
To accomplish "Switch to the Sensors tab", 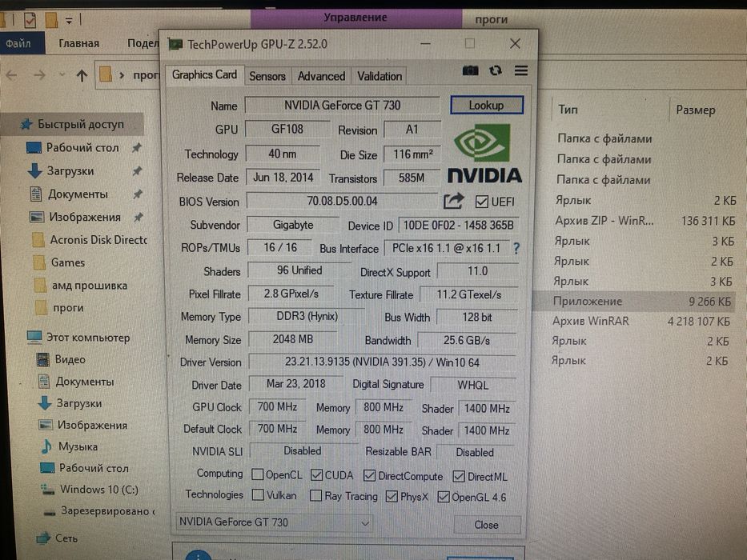I will coord(267,76).
